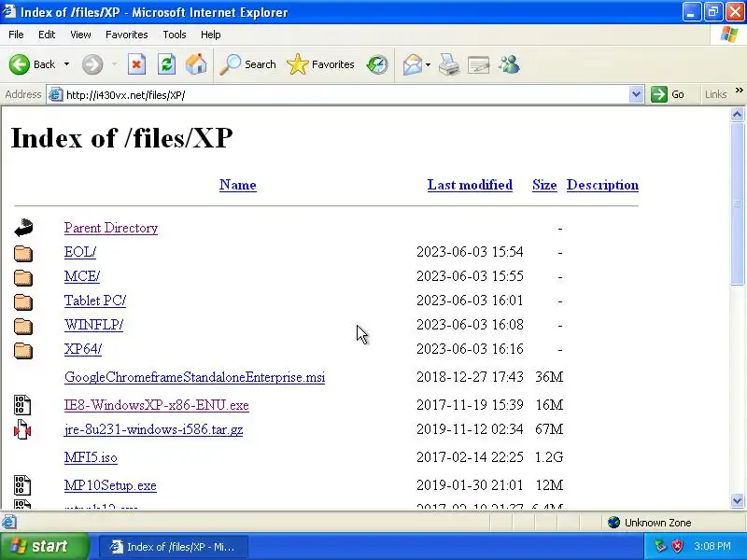Open the Tablet PC/ folder link

(x=95, y=301)
